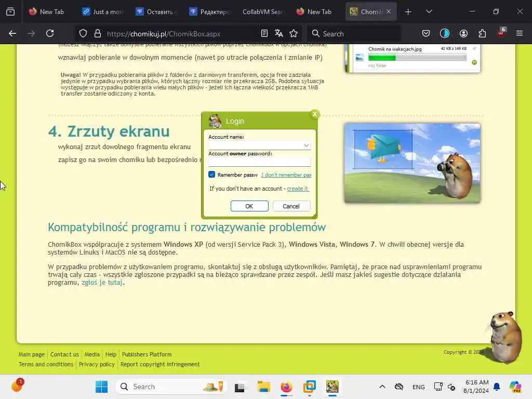Open Firefox from the taskbar
This screenshot has height=399, width=532.
tap(286, 387)
